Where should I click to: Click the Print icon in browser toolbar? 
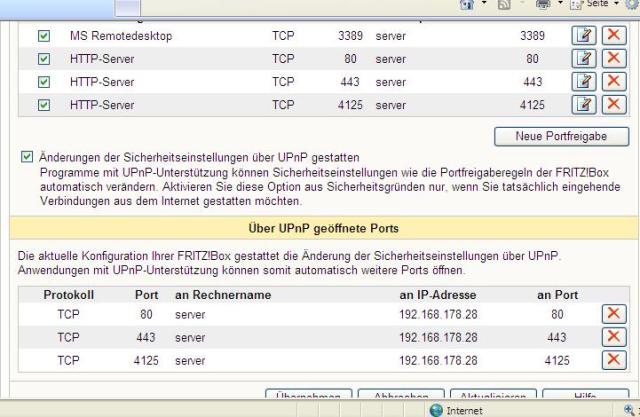(x=543, y=4)
